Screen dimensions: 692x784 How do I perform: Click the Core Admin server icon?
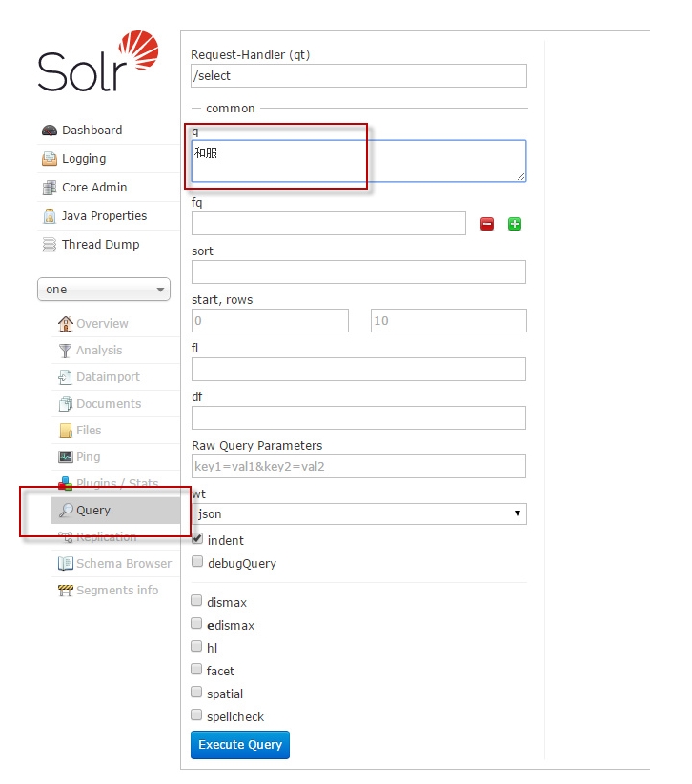(50, 188)
